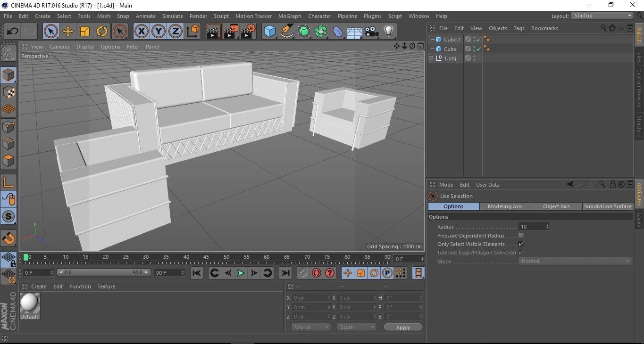644x344 pixels.
Task: Go to end of animation
Action: coord(285,273)
